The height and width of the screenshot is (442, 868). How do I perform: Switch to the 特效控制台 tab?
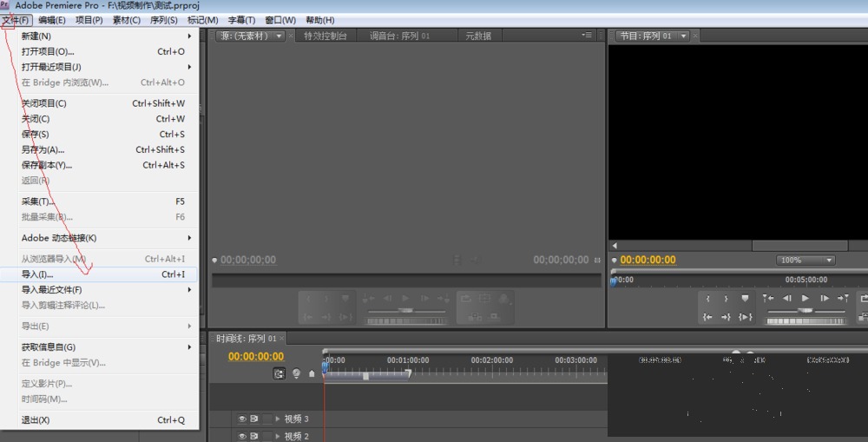point(325,36)
